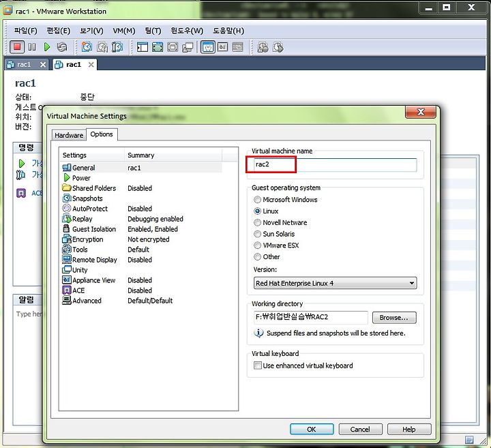Open the Red Hat Enterprise Linux 4 version dropdown
The image size is (491, 448).
[335, 283]
